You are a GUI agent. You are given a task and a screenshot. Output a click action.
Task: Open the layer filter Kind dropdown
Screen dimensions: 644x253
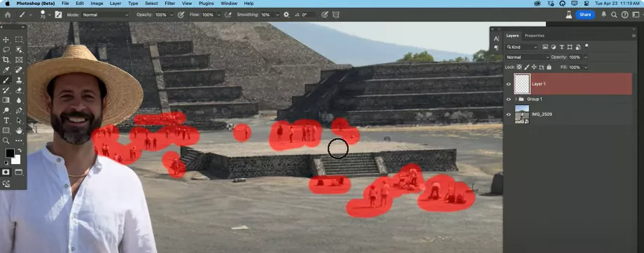click(521, 47)
